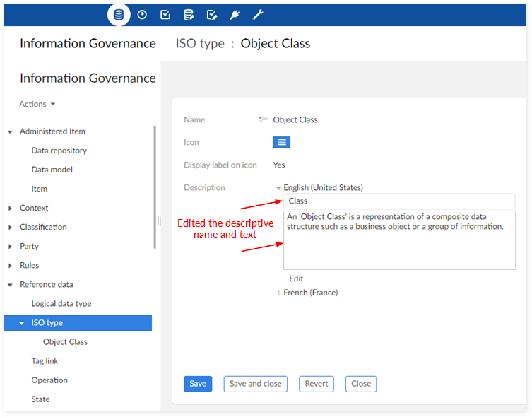This screenshot has width=532, height=417.
Task: Collapse the English (United States) description
Action: [x=279, y=188]
